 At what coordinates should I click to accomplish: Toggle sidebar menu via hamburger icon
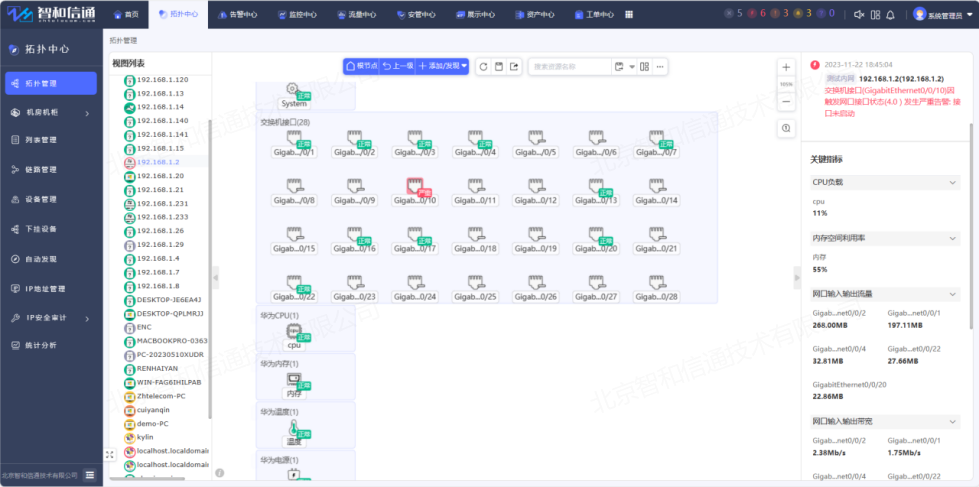click(x=90, y=475)
